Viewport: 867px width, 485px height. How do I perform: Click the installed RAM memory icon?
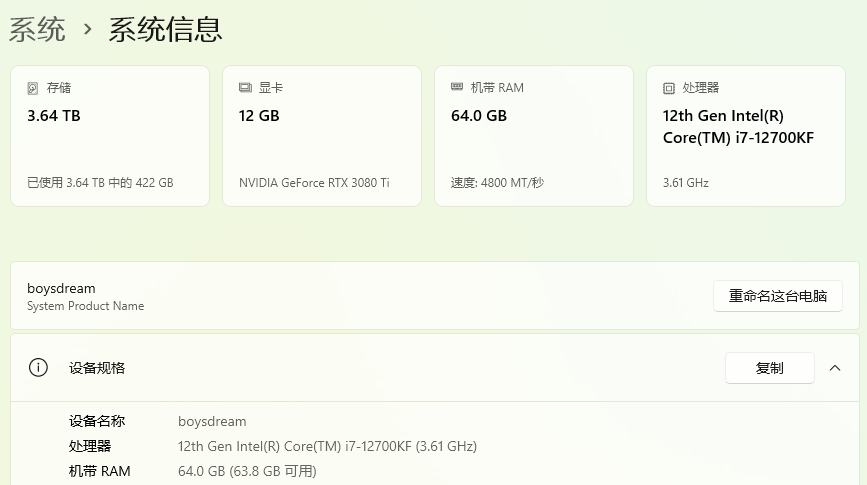457,87
